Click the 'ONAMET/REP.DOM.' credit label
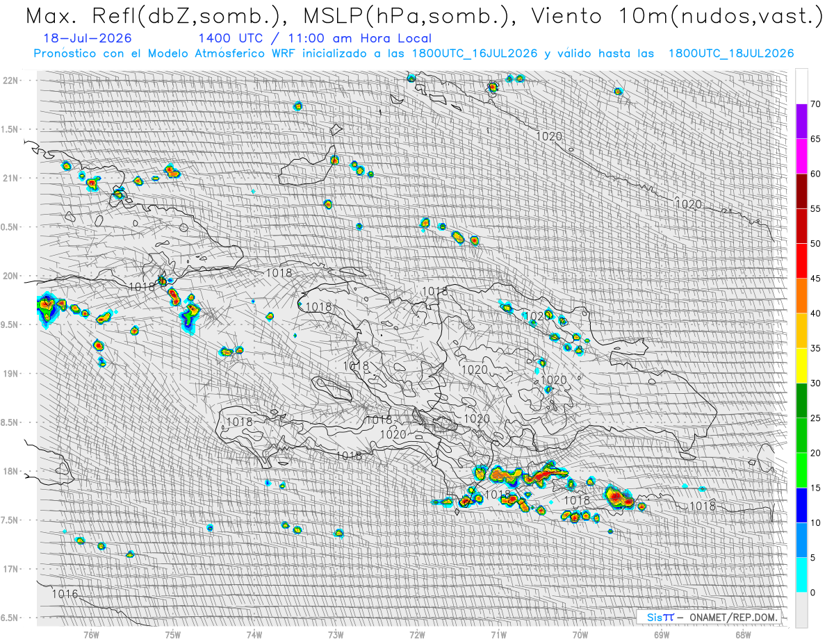Image resolution: width=834 pixels, height=644 pixels. pos(734,617)
